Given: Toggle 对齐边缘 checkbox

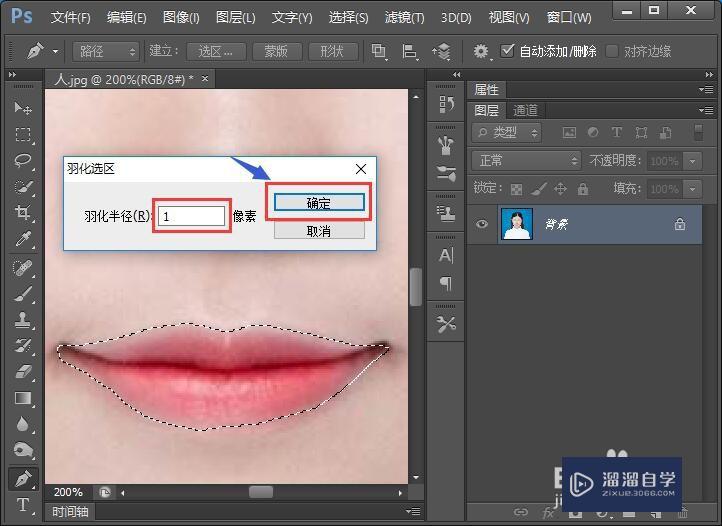Looking at the screenshot, I should click(612, 51).
